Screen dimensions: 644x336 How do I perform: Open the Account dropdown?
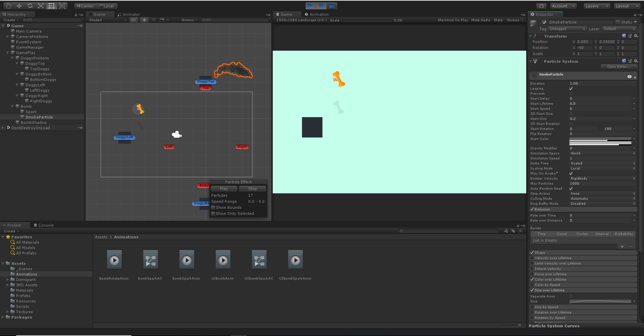(563, 6)
